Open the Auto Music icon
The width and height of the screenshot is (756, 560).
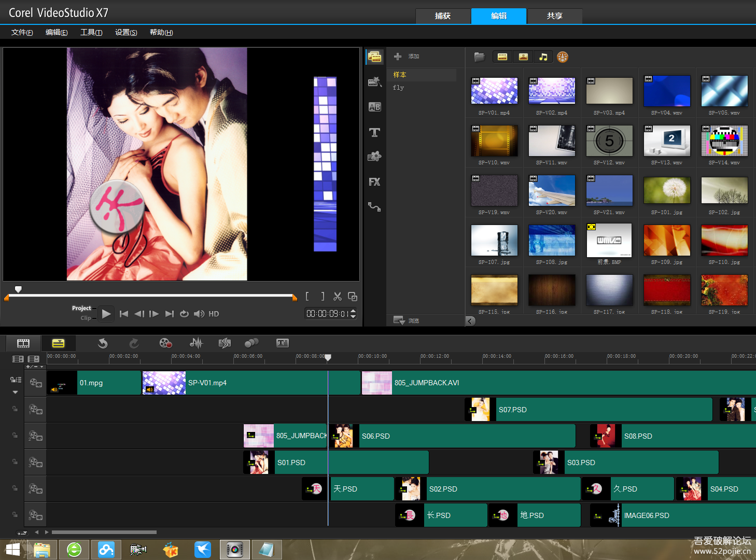point(225,343)
